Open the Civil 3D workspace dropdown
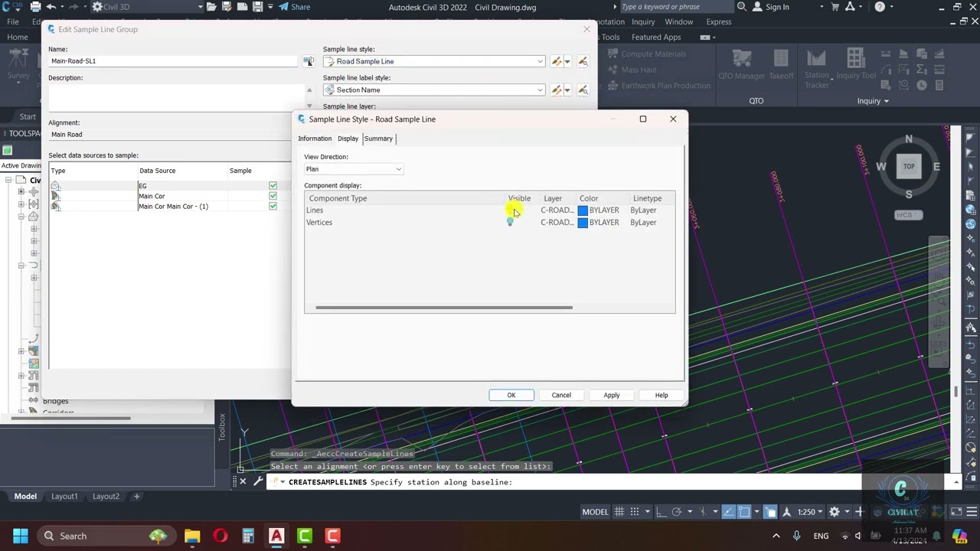980x551 pixels. point(148,7)
